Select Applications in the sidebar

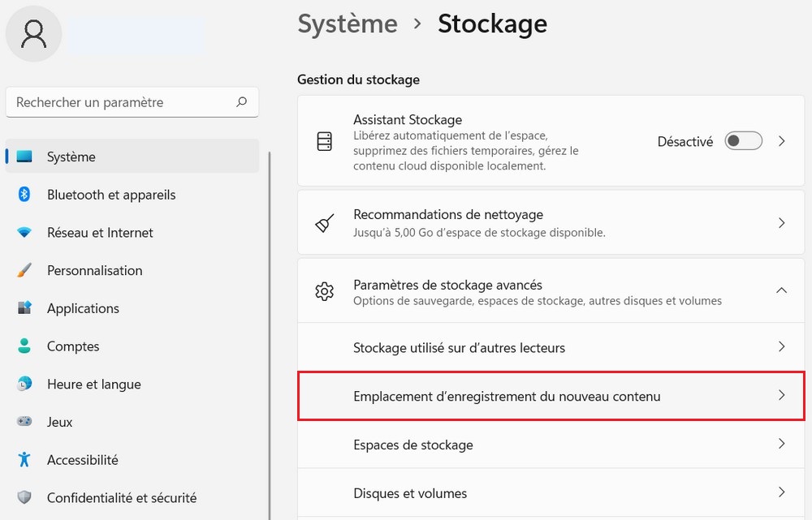click(83, 308)
